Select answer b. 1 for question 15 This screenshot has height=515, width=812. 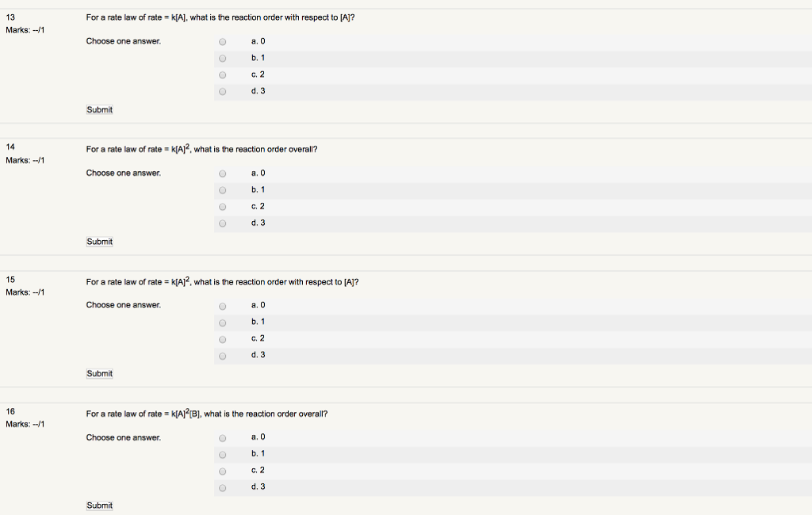(x=222, y=322)
